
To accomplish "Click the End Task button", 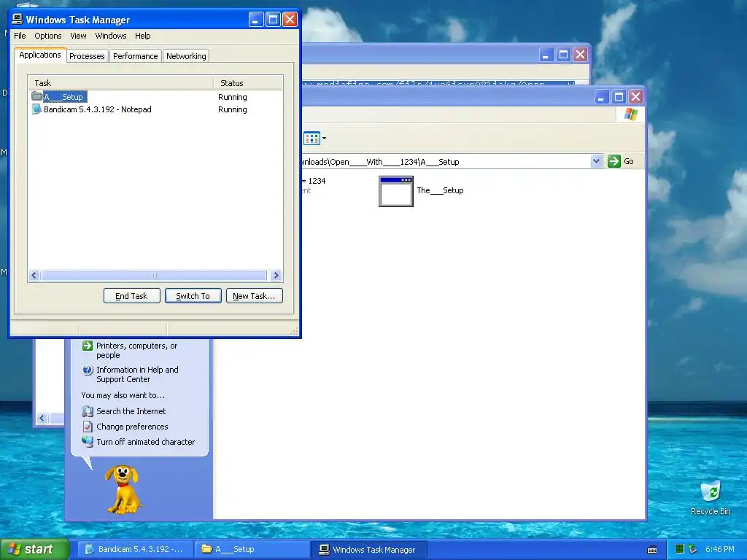I will click(x=131, y=296).
